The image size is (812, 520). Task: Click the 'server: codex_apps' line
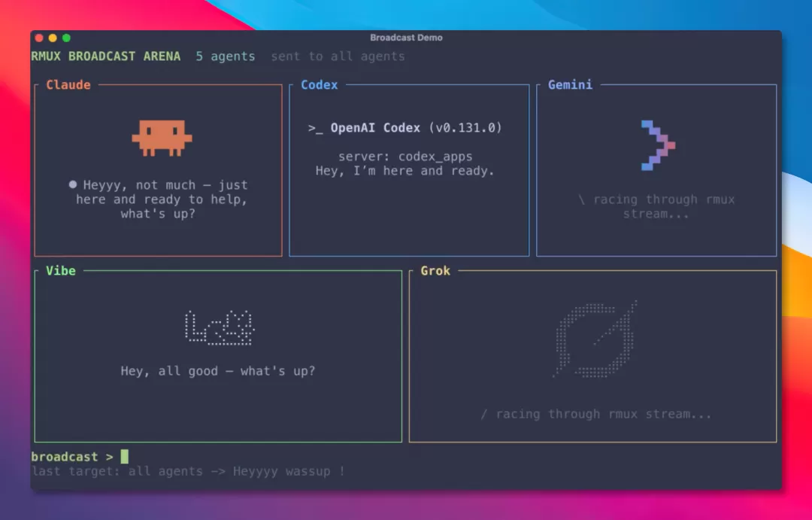(x=405, y=157)
